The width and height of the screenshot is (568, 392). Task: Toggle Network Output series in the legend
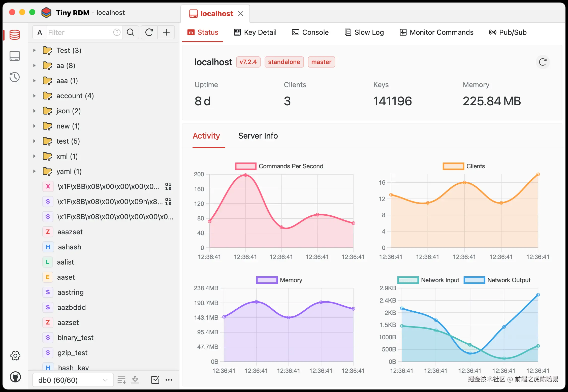(x=474, y=280)
